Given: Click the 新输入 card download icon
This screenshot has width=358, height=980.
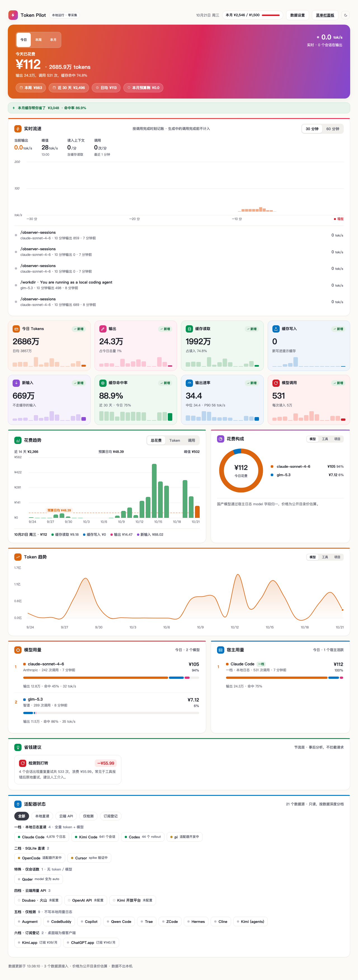Looking at the screenshot, I should [x=16, y=383].
